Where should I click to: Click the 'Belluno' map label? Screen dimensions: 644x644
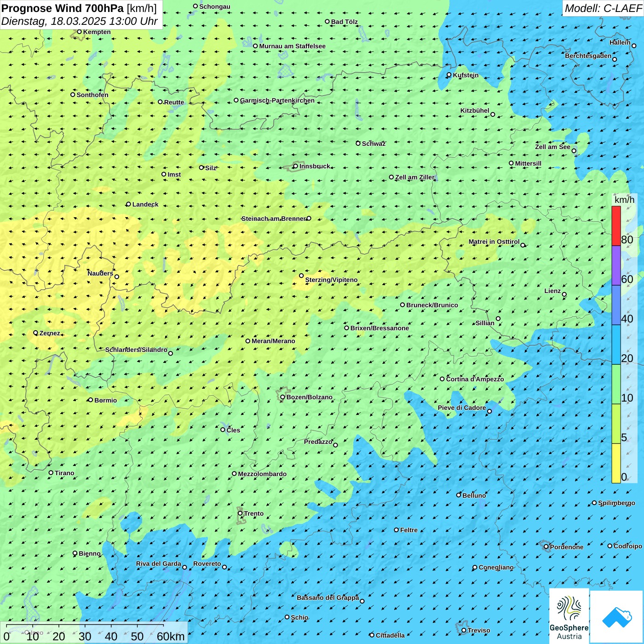(x=474, y=495)
